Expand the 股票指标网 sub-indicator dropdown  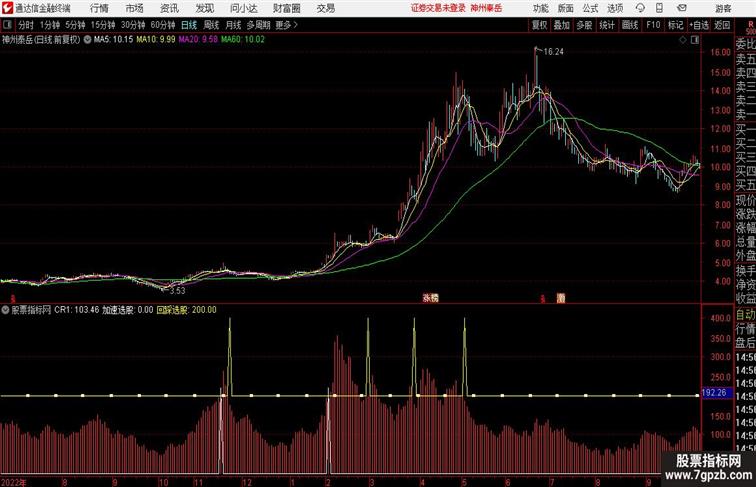[x=5, y=310]
